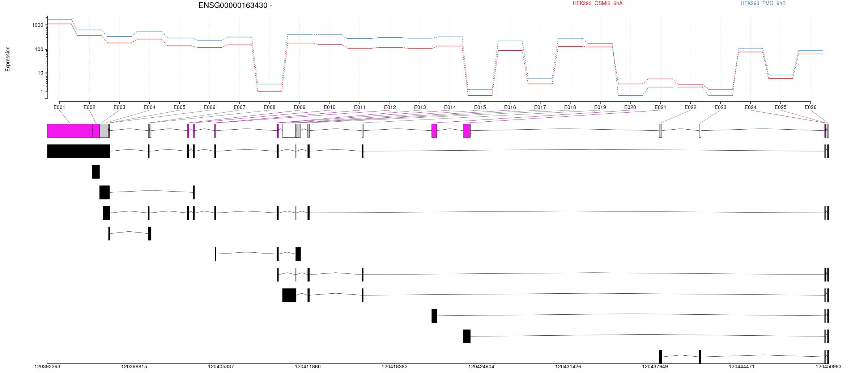Click exon label E003

(119, 107)
